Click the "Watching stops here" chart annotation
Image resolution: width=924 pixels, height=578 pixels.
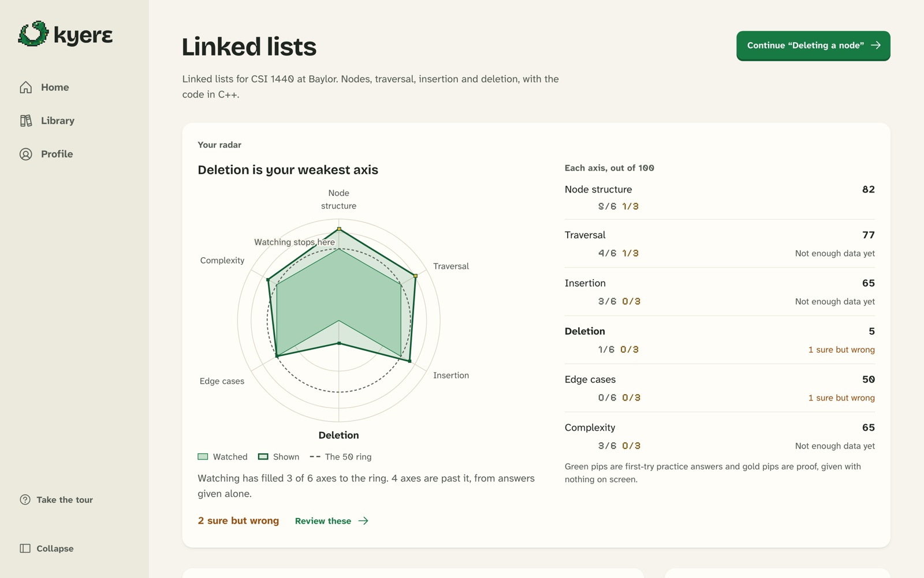(x=295, y=242)
